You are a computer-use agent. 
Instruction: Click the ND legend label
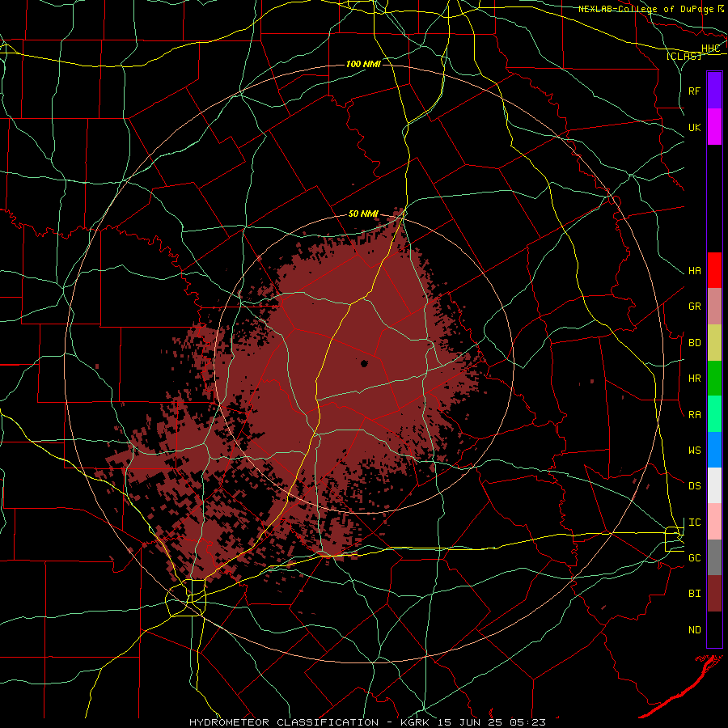pyautogui.click(x=694, y=630)
